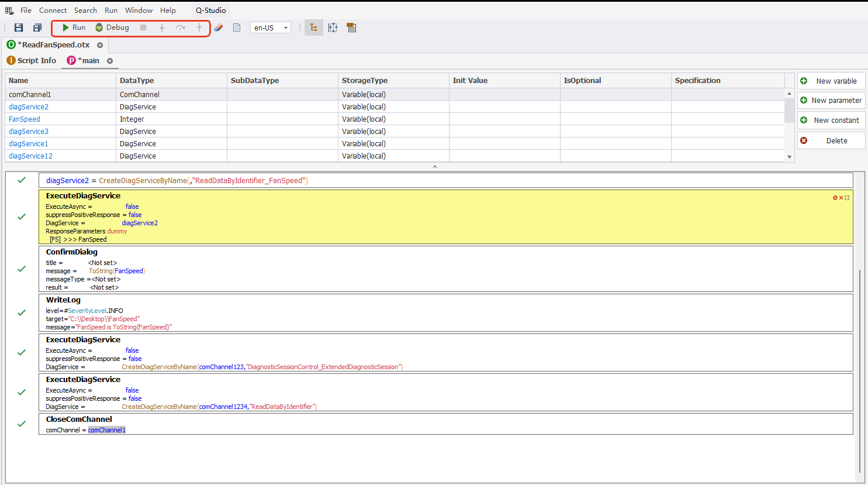Click the Save All icon
The image size is (868, 485).
[x=37, y=27]
